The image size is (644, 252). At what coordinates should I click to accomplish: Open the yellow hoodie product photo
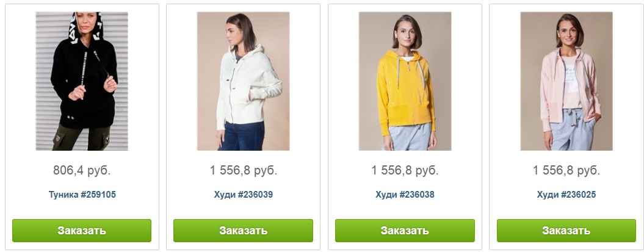[405, 81]
